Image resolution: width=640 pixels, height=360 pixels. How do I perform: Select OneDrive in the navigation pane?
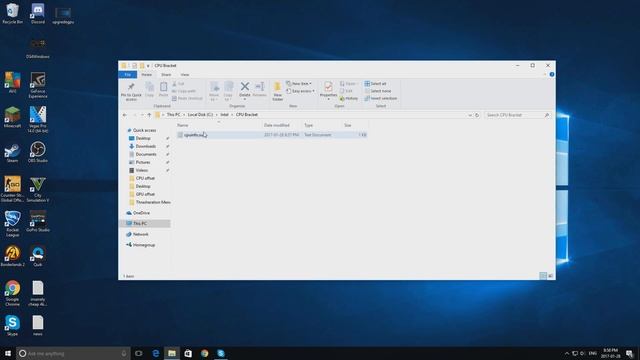pyautogui.click(x=141, y=213)
